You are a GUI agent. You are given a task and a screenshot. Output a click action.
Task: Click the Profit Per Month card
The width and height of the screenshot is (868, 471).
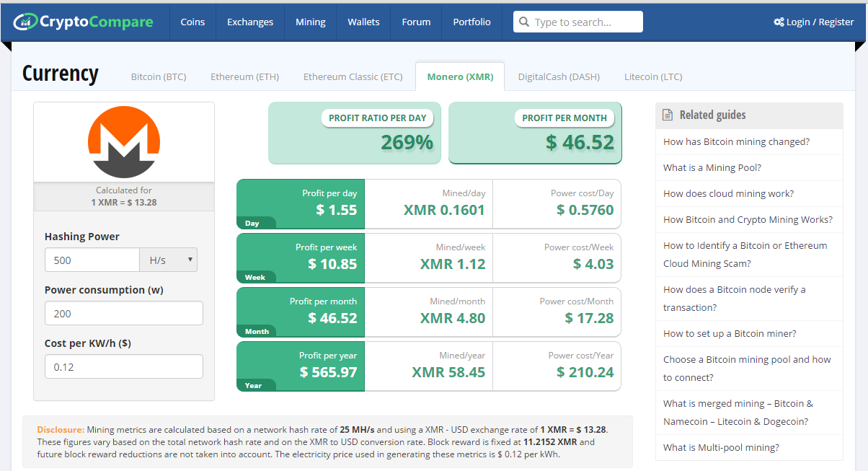[x=535, y=133]
